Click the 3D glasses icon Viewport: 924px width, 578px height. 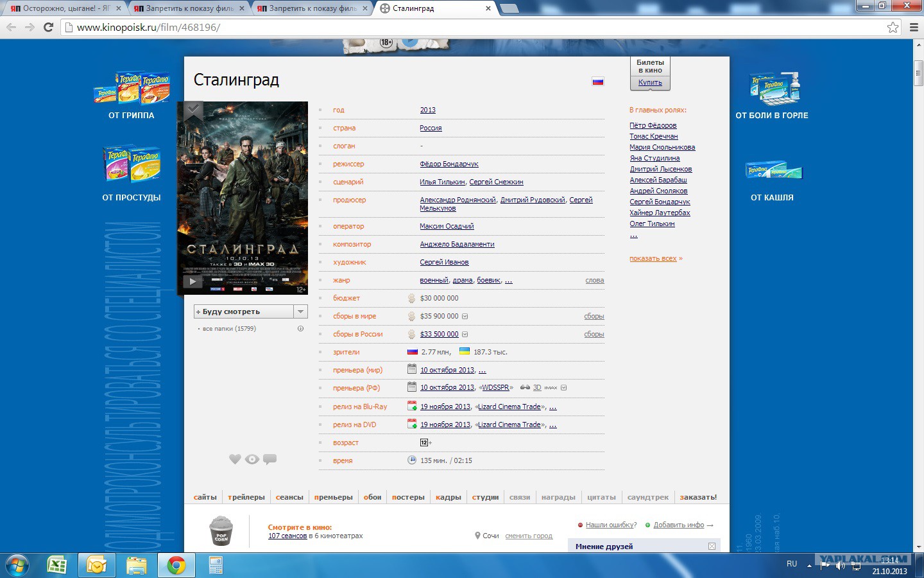525,387
